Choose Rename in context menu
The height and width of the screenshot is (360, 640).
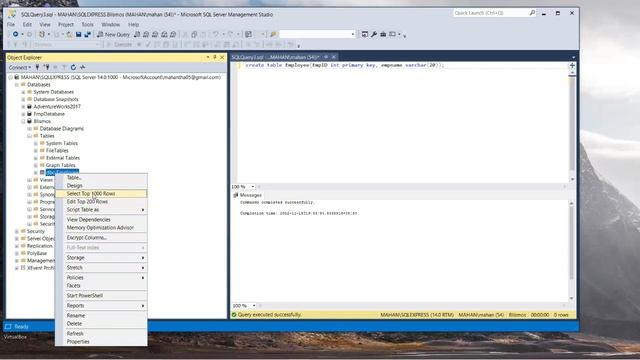[101, 316]
